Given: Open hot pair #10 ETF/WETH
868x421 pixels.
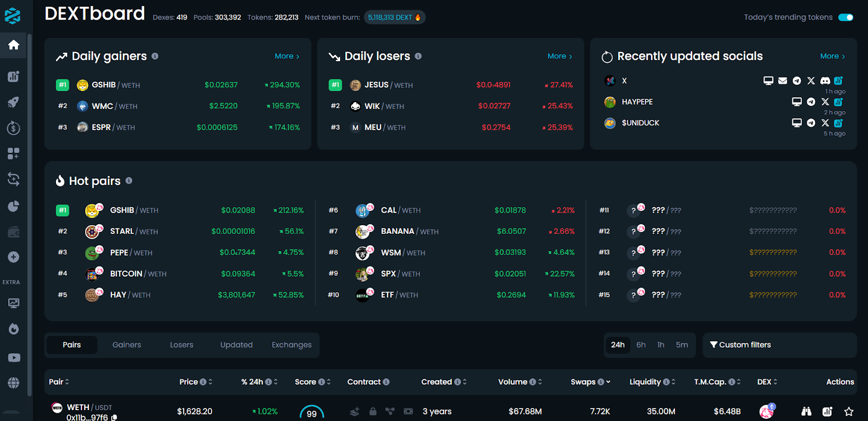Looking at the screenshot, I should (451, 295).
